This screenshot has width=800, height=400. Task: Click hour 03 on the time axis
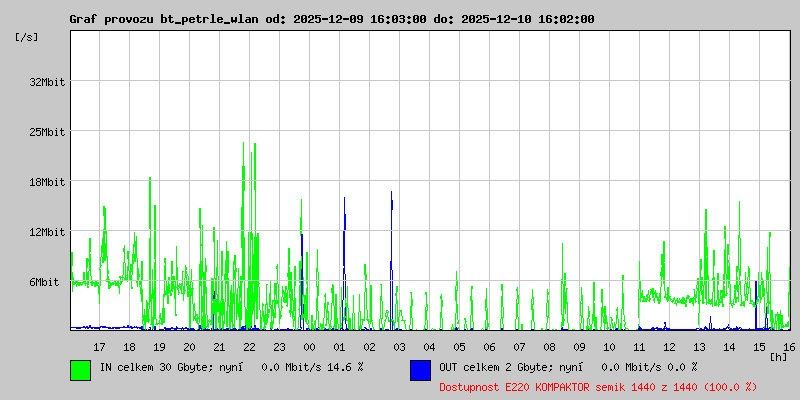click(399, 346)
